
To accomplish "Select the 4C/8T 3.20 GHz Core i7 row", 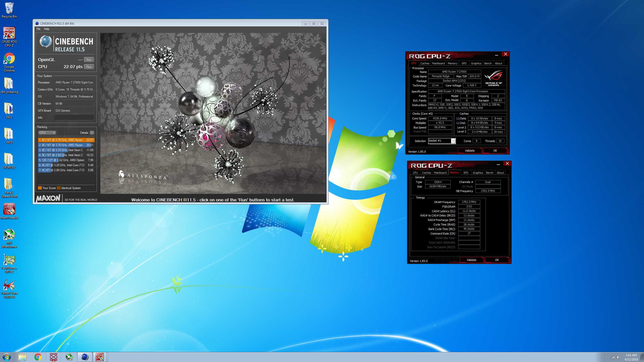I will point(66,165).
